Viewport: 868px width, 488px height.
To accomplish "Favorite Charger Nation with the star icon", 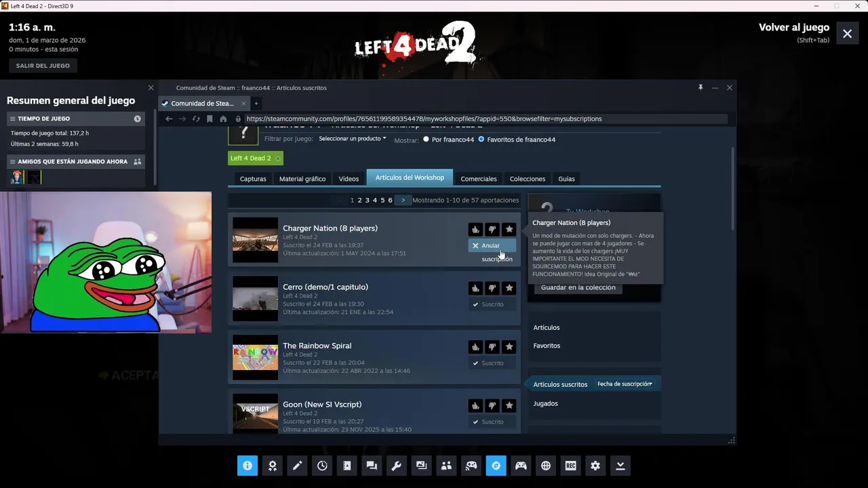I will (x=509, y=230).
